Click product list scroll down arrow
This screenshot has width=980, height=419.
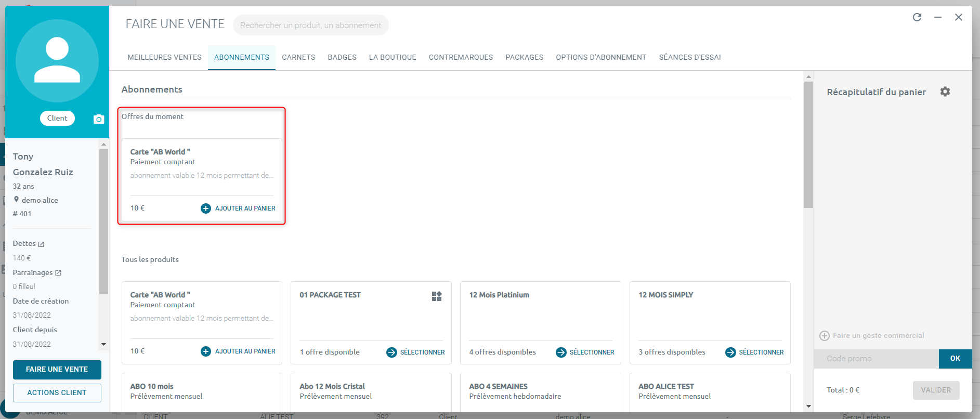(808, 406)
